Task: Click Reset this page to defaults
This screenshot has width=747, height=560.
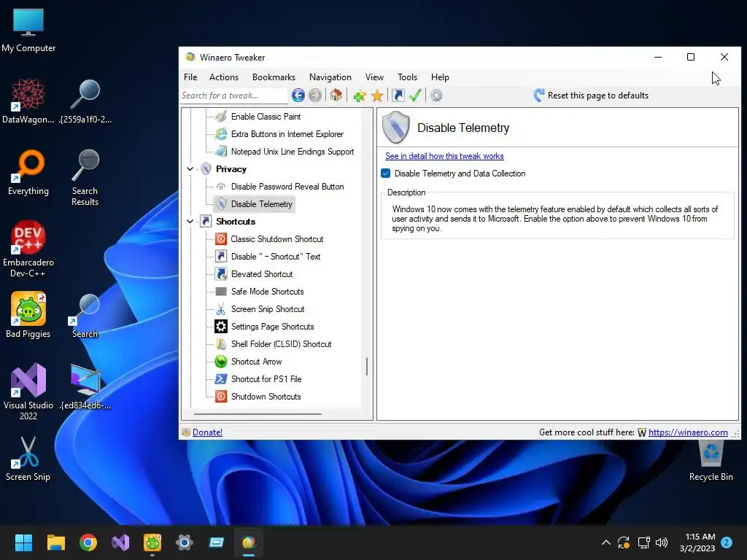Action: (x=591, y=96)
